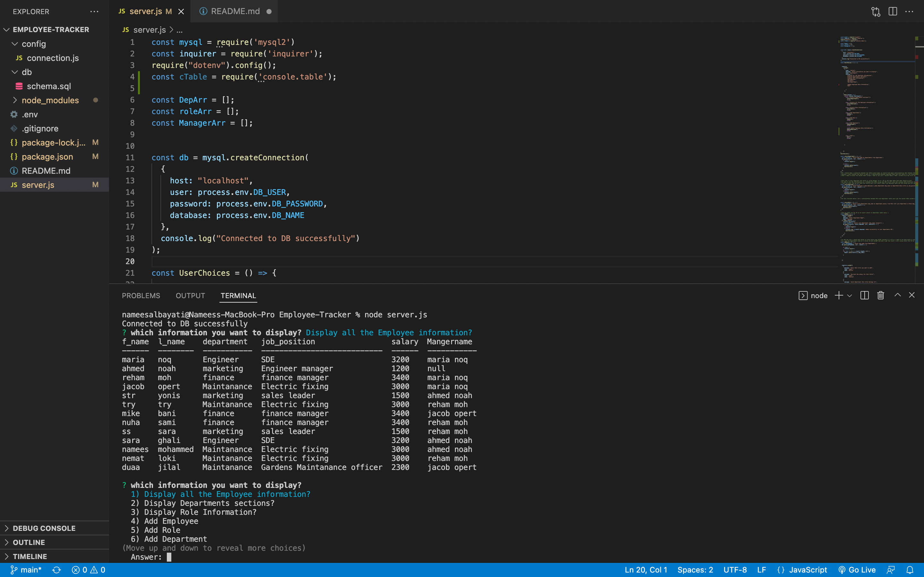Open the README.md editor tab
The width and height of the screenshot is (924, 577).
[x=235, y=11]
